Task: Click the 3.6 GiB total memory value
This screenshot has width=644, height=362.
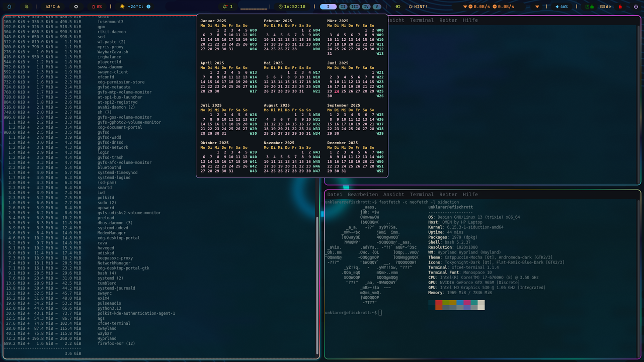Action: (x=72, y=353)
